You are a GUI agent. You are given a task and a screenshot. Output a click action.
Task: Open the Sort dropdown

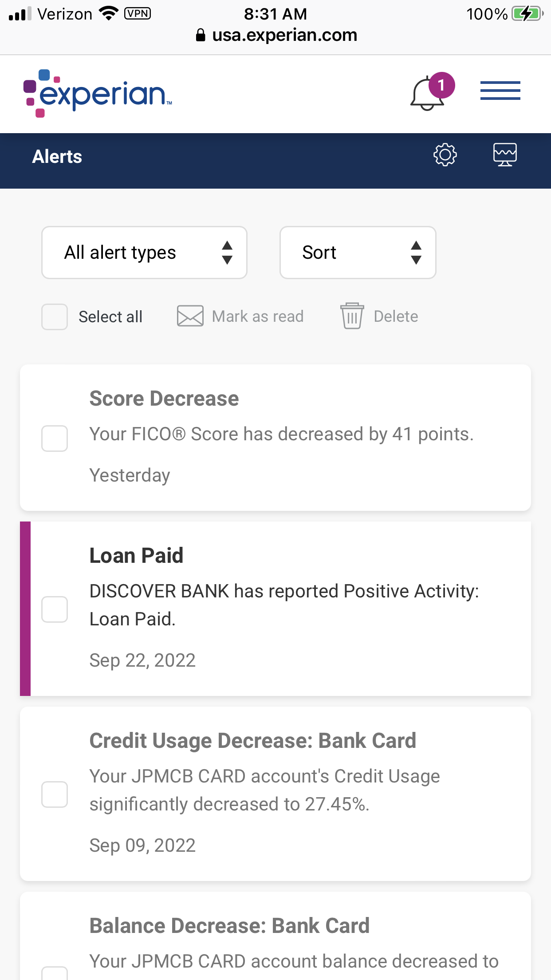point(358,253)
